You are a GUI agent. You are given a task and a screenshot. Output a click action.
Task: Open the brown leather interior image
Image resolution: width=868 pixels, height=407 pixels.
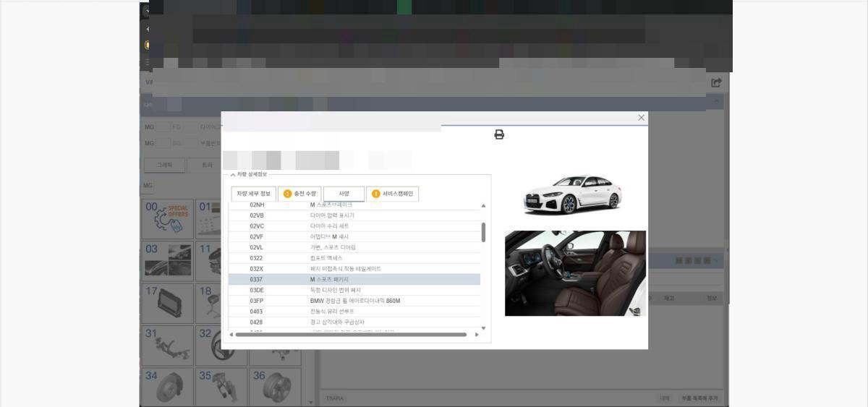[x=575, y=273]
